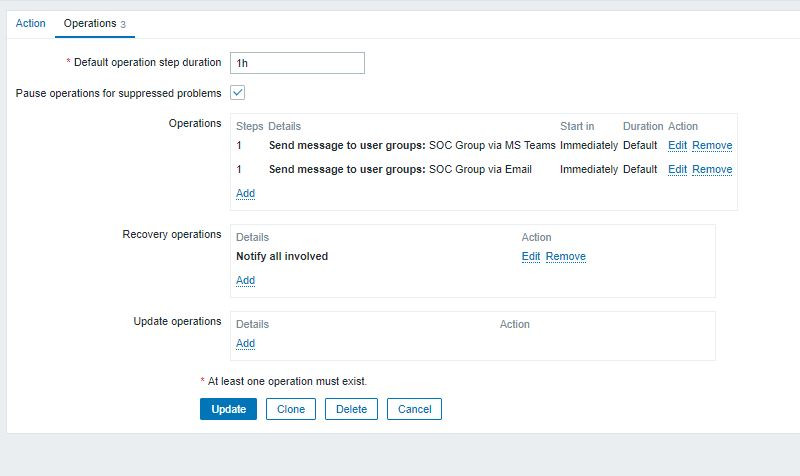The image size is (800, 476).
Task: Delete this action
Action: tap(351, 409)
